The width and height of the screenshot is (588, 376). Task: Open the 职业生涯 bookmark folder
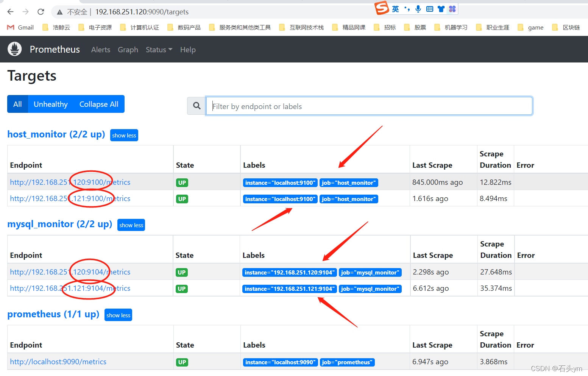493,27
